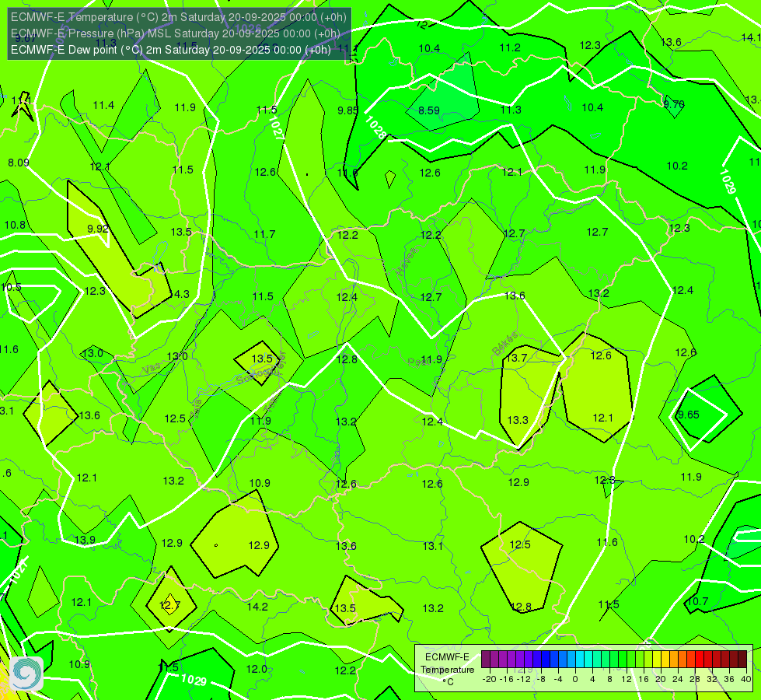761x700 pixels.
Task: Click the 9.70 temperature value
Action: click(674, 104)
